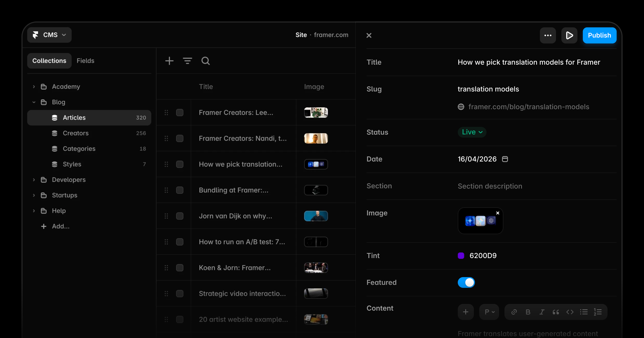Click the search magnifier icon

206,61
